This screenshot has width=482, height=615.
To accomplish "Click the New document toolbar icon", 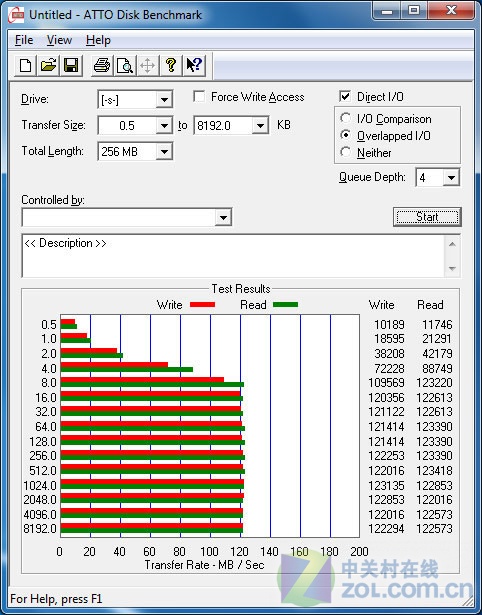I will point(25,65).
